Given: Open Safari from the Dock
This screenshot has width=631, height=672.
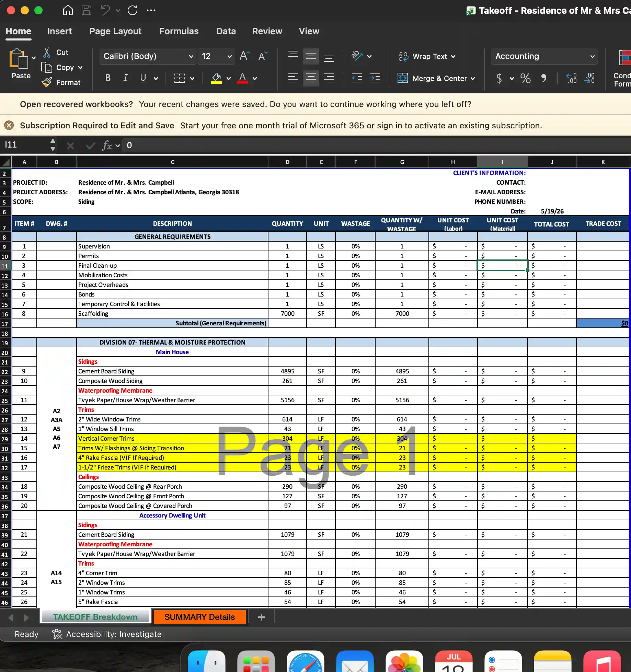Looking at the screenshot, I should click(x=305, y=661).
